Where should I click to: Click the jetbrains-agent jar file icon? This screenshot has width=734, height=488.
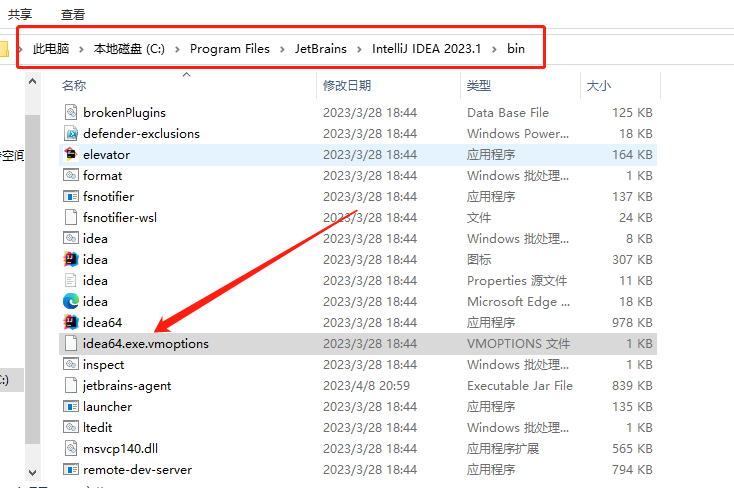[71, 385]
